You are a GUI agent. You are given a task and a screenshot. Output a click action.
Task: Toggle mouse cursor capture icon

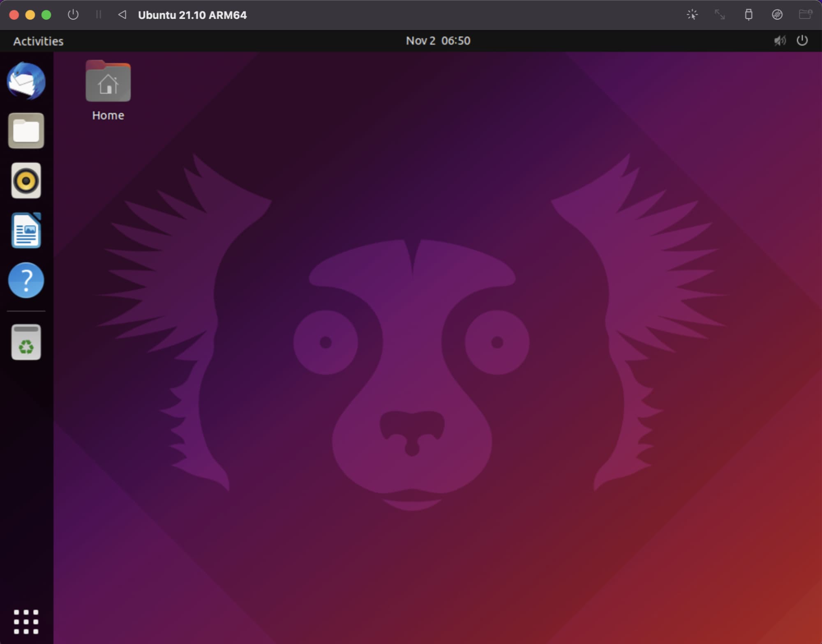click(x=692, y=15)
